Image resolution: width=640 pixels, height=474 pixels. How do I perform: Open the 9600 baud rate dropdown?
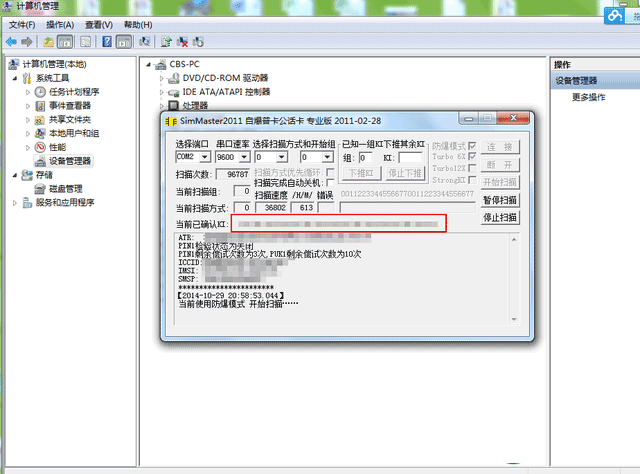pyautogui.click(x=244, y=157)
